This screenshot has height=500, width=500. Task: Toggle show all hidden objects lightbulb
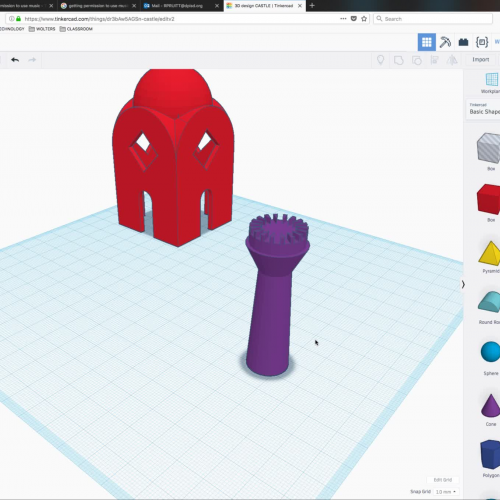(380, 60)
